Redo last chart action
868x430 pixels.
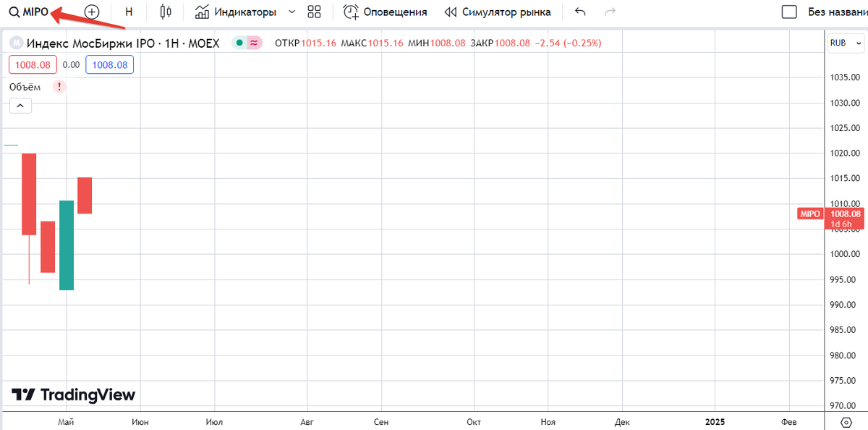coord(610,12)
